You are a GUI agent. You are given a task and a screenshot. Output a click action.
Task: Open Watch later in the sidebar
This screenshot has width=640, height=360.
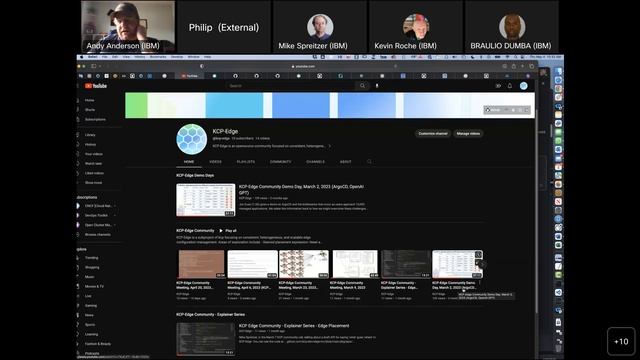tap(93, 163)
